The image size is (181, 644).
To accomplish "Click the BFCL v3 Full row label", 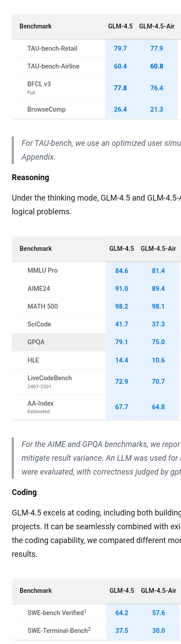I will tap(39, 88).
